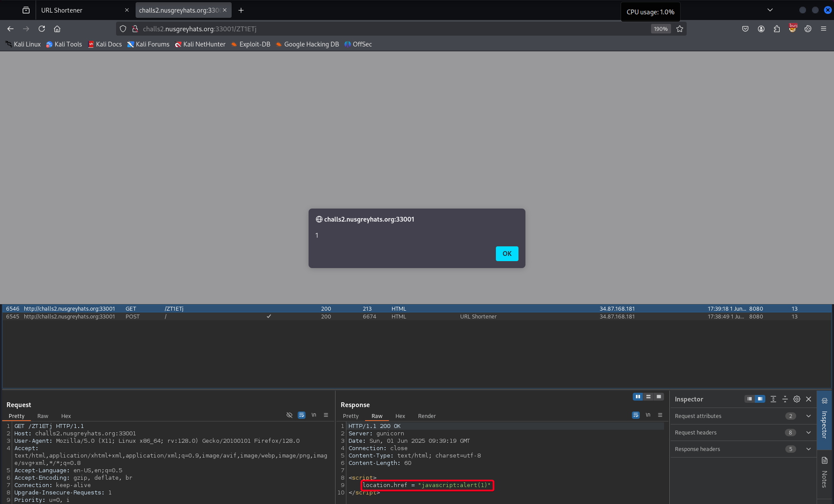The image size is (834, 504).
Task: Select the Response Raw tab
Action: point(377,416)
